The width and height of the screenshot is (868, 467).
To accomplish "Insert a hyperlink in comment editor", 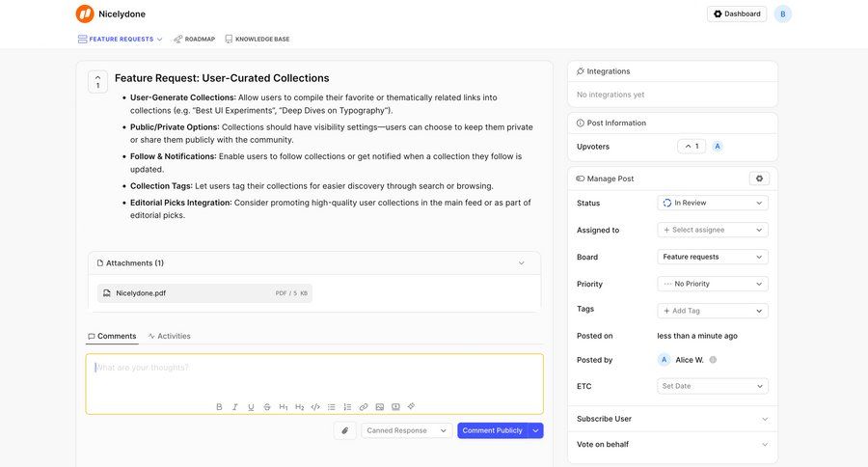I will click(x=364, y=407).
